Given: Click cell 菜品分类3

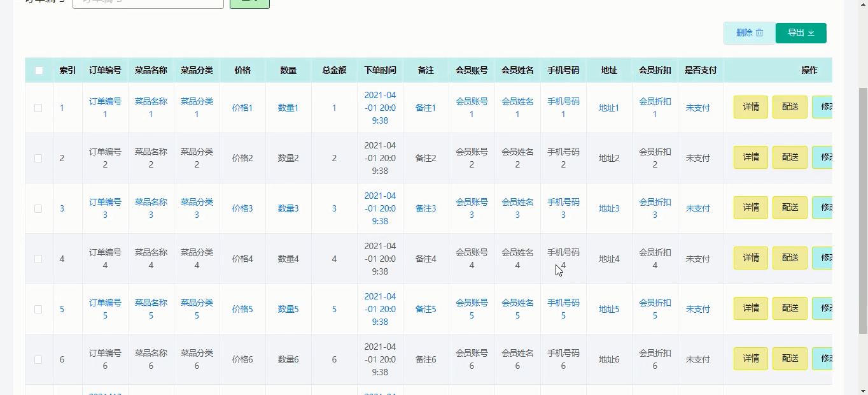Looking at the screenshot, I should [x=197, y=208].
